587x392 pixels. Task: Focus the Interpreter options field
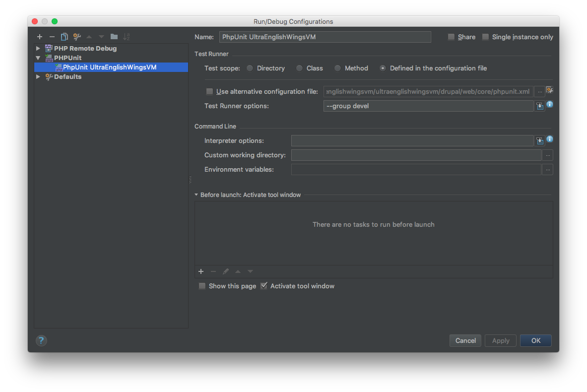click(x=412, y=141)
